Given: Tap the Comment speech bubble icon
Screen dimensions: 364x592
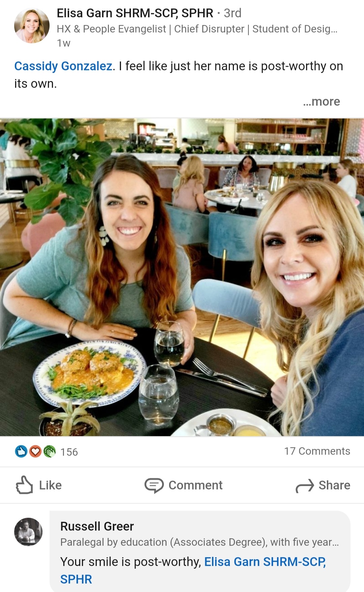Looking at the screenshot, I should [x=154, y=485].
